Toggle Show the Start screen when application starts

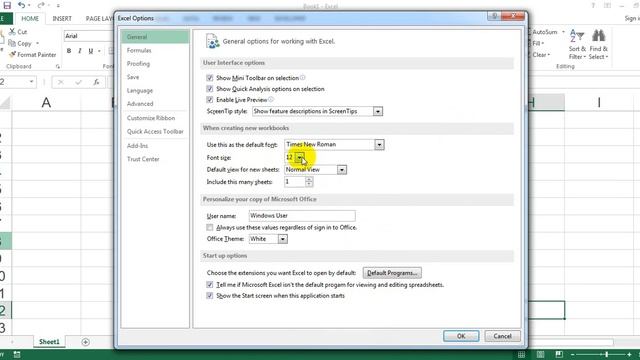point(210,296)
